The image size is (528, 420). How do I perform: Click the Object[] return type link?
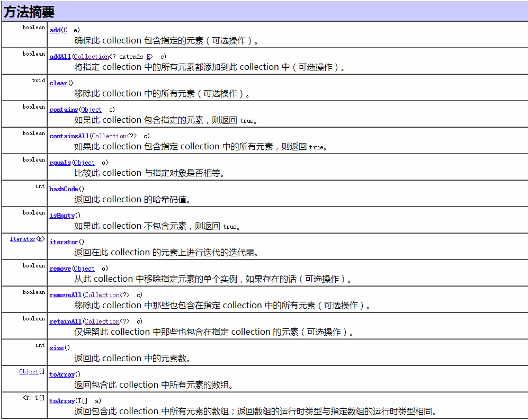click(29, 372)
